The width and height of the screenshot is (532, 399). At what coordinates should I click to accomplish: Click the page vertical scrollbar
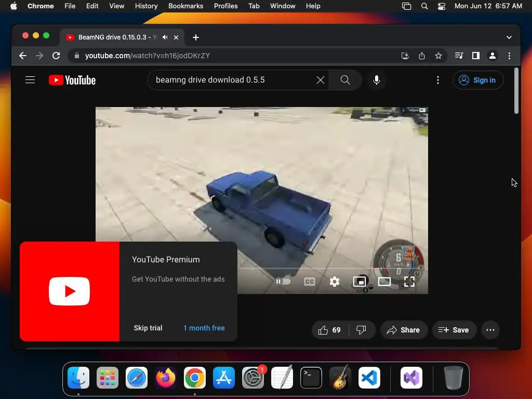tap(516, 90)
